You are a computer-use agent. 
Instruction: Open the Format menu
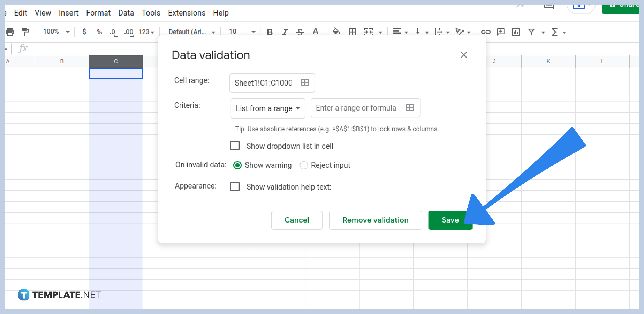click(98, 13)
